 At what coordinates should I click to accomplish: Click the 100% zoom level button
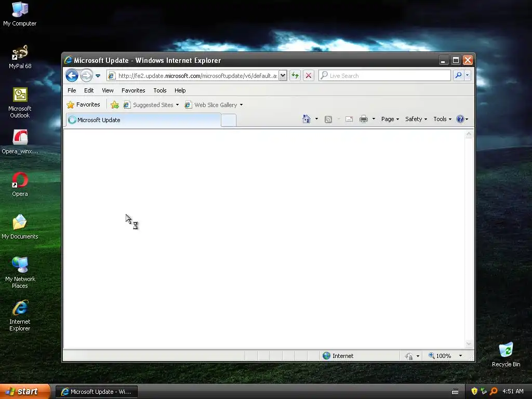(x=440, y=355)
